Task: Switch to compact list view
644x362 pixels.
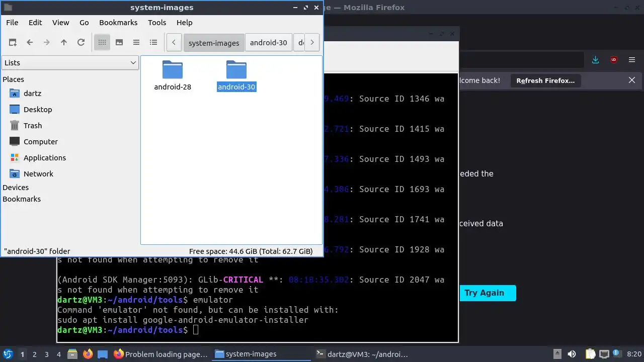Action: [x=136, y=43]
